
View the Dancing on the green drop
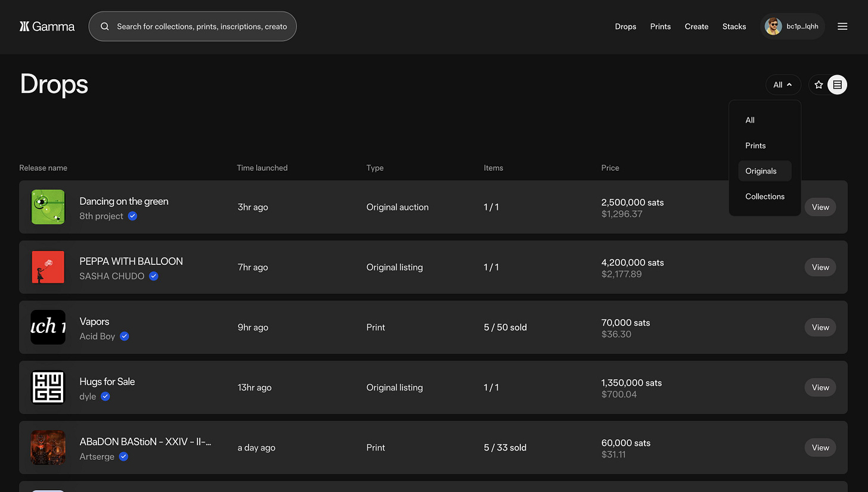[820, 207]
